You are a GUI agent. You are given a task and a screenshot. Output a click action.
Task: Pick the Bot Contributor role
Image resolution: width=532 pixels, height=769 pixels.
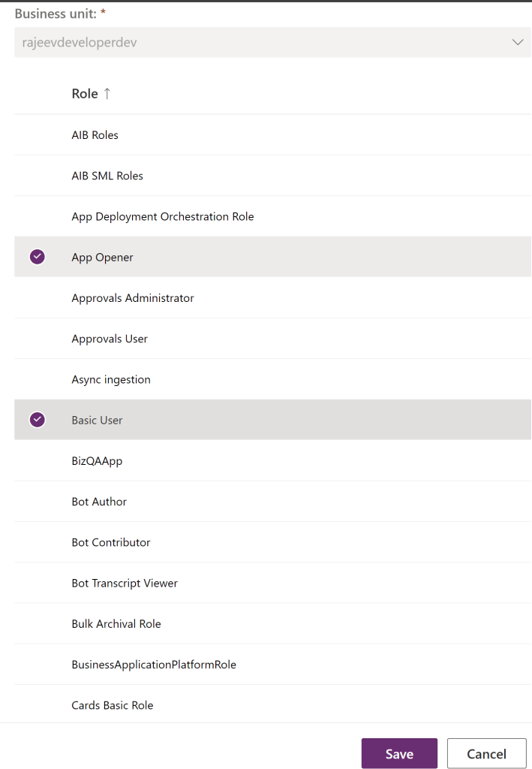point(111,542)
